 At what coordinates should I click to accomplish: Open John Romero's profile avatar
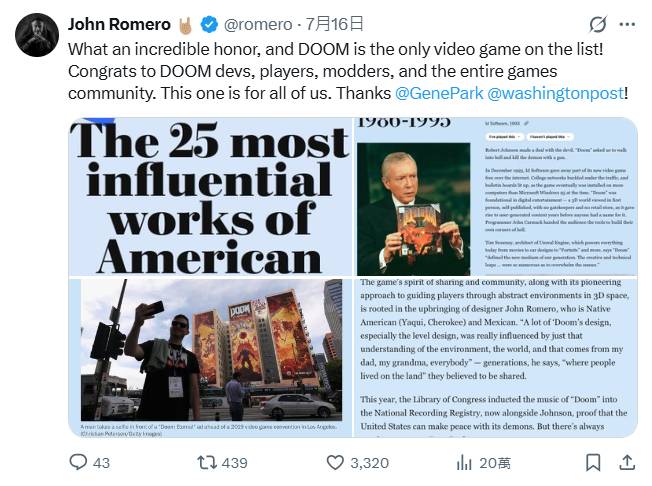coord(37,35)
